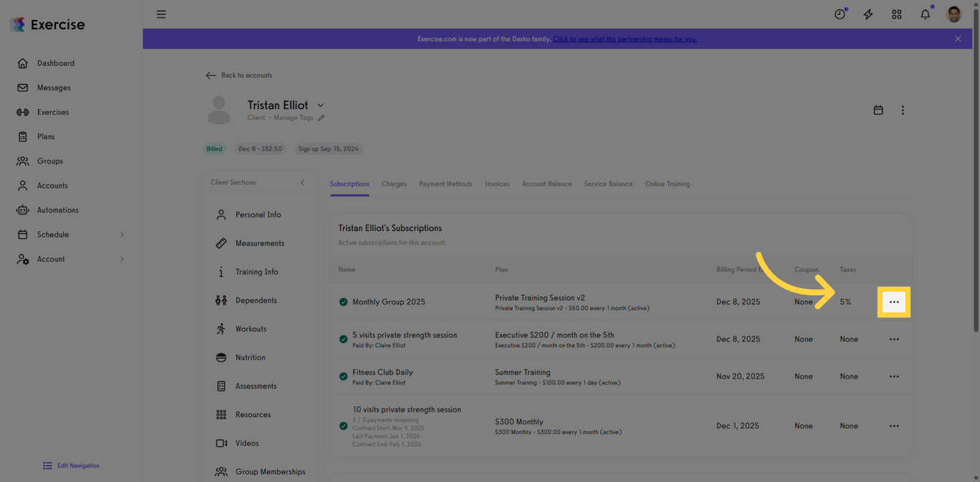
Task: Open the Plans section
Action: [46, 136]
